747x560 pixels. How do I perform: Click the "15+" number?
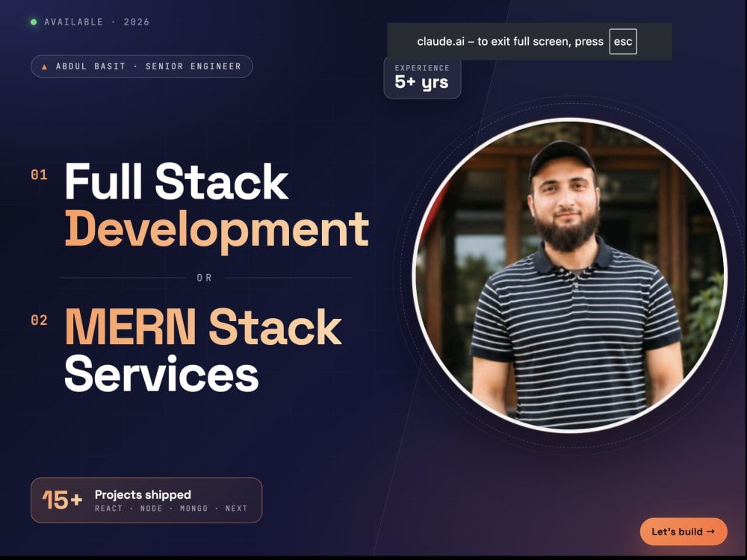(63, 500)
